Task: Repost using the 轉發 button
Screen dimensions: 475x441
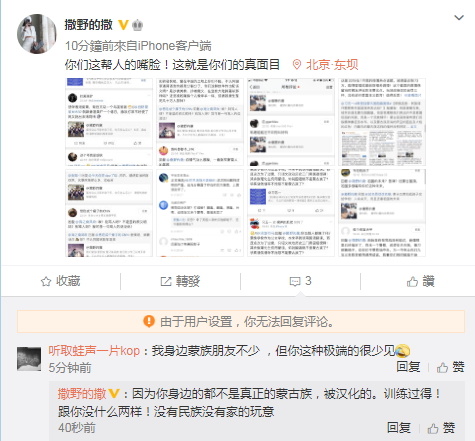Action: point(180,281)
